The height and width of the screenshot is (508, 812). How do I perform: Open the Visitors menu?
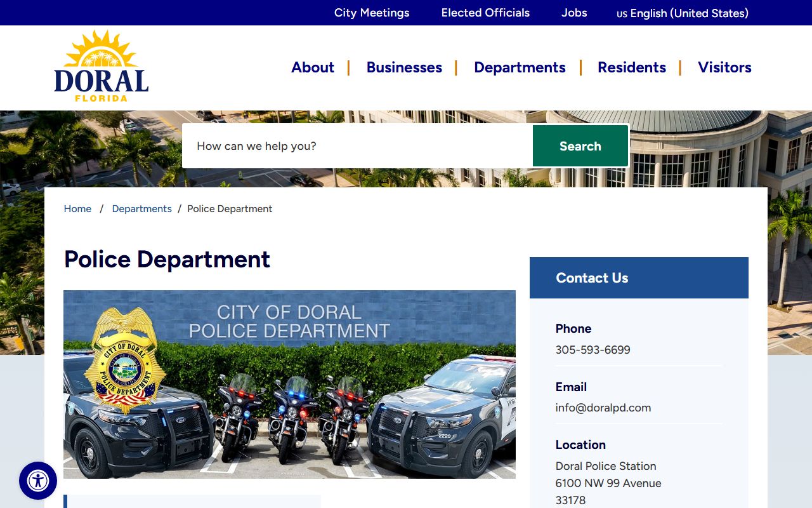click(724, 67)
